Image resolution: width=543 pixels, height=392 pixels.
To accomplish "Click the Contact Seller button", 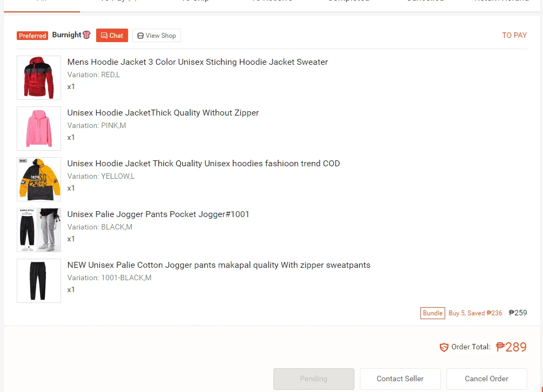I will 400,379.
